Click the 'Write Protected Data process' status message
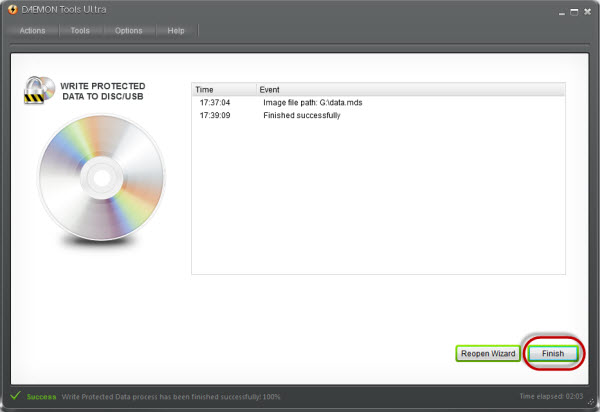This screenshot has height=412, width=600. (171, 397)
